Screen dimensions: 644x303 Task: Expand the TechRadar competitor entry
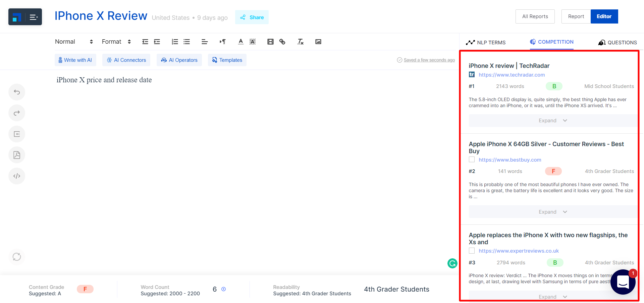(x=553, y=121)
